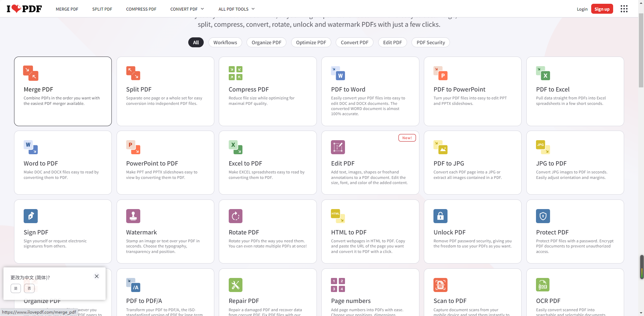Dismiss the language change popup
The image size is (644, 316).
tap(97, 276)
